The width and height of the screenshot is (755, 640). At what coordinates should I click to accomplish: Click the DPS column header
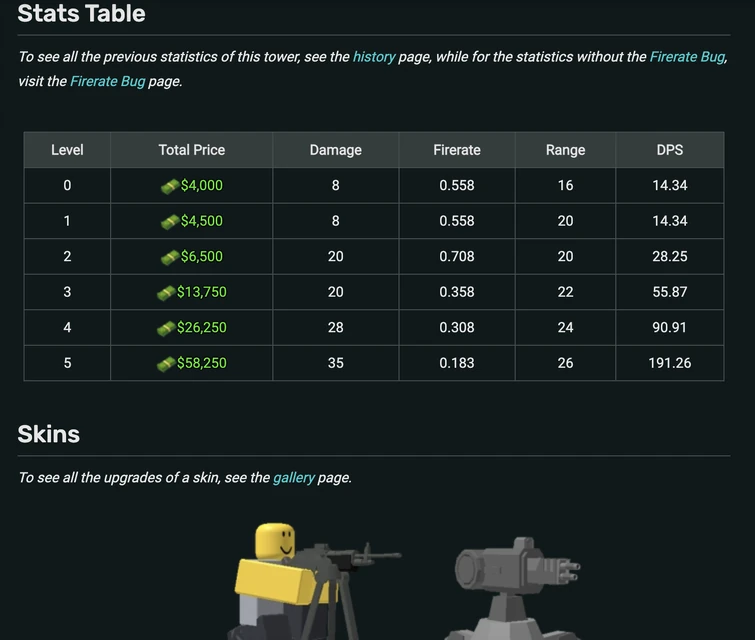pos(669,150)
